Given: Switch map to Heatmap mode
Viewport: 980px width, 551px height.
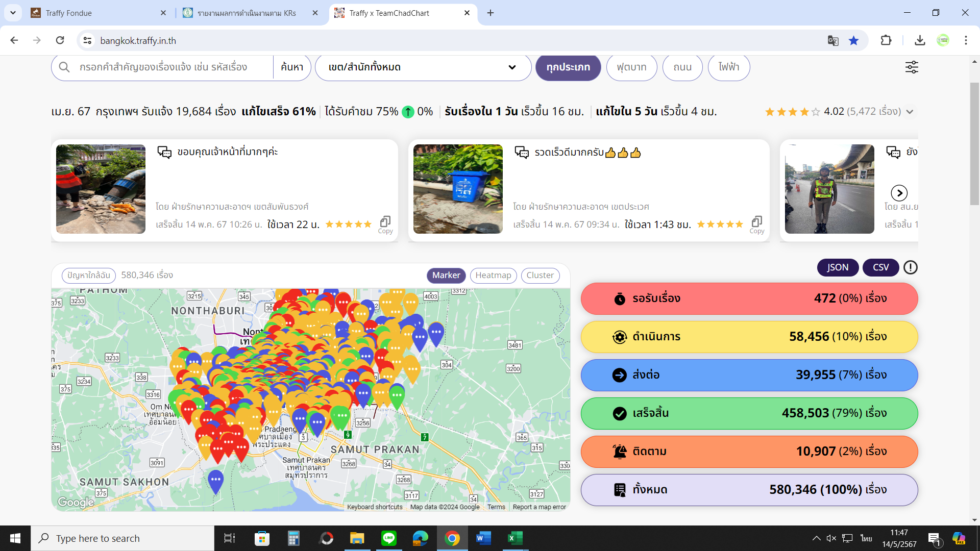Looking at the screenshot, I should 493,275.
